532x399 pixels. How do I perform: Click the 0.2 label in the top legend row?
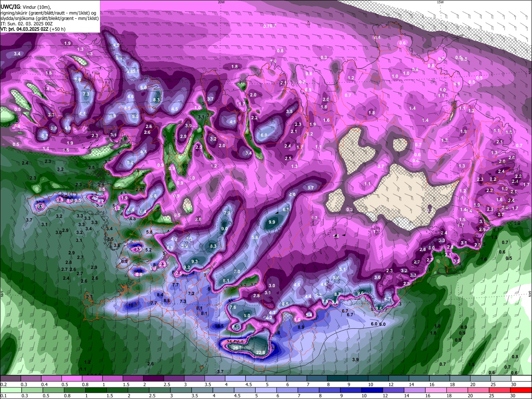click(3, 384)
